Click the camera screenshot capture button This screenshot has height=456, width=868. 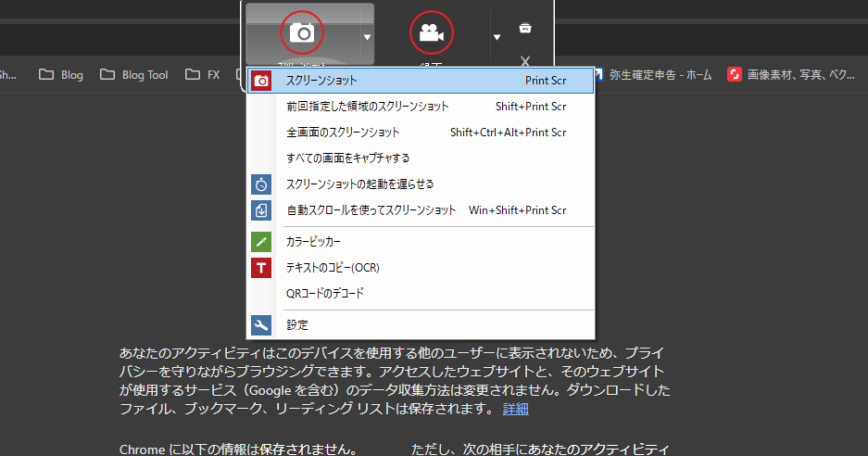coord(302,33)
